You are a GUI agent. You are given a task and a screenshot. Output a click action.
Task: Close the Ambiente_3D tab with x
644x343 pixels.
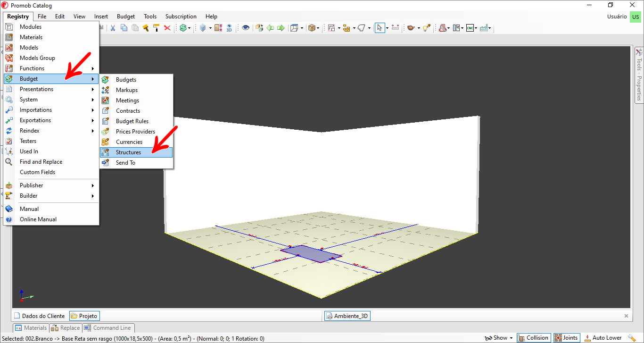pos(626,316)
